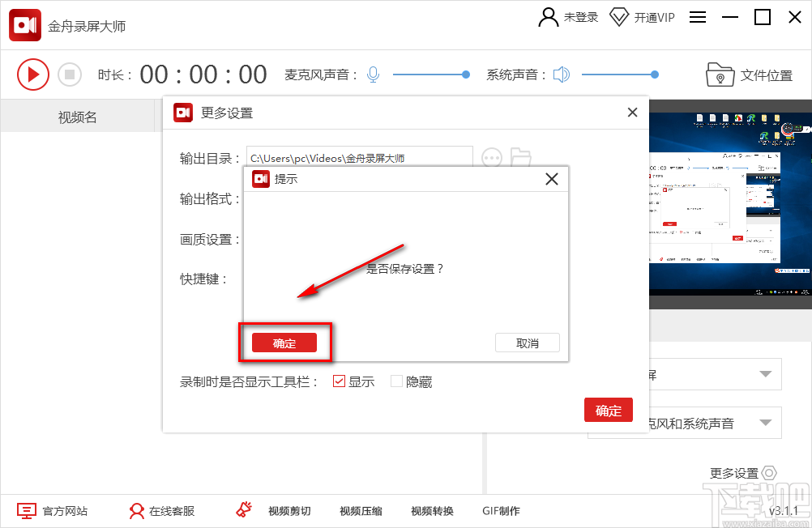812x528 pixels.
Task: Mute the microphone icon
Action: point(373,75)
